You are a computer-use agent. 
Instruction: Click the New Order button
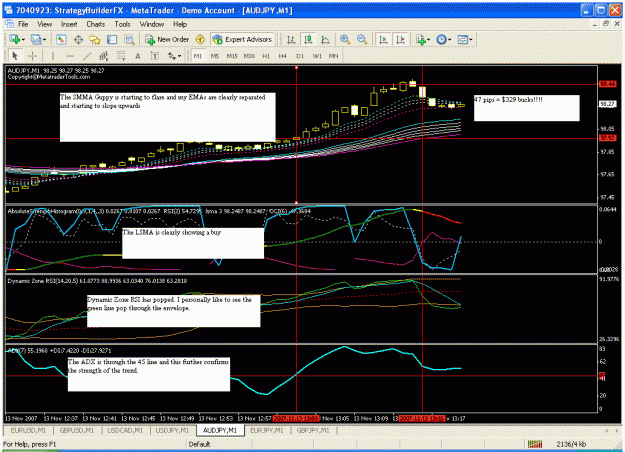167,39
